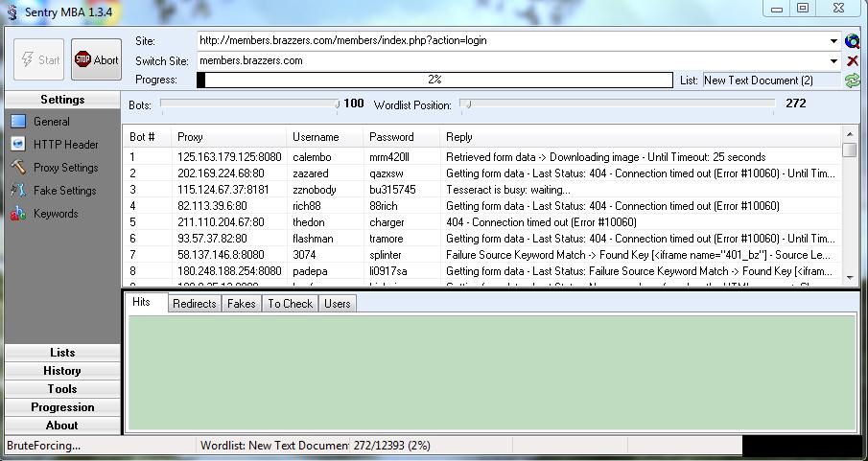868x461 pixels.
Task: Select proxy 93.57.37.82:80 cell
Action: pos(212,239)
